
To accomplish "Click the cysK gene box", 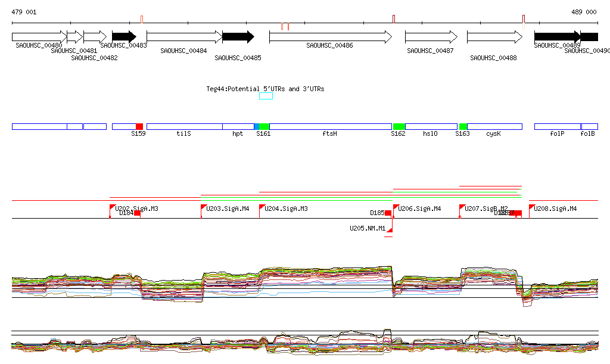I will point(494,126).
